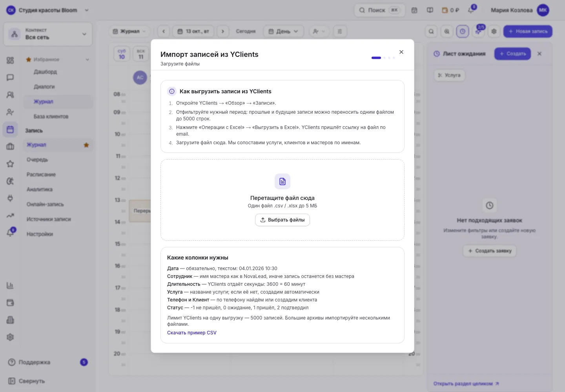Go to previous day arrow
The image size is (565, 392).
click(x=164, y=31)
